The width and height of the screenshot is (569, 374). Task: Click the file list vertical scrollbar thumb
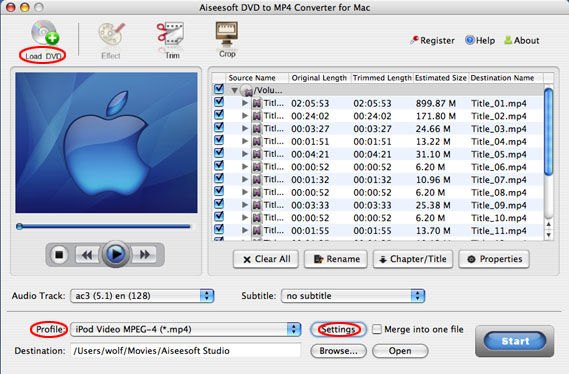coord(549,132)
